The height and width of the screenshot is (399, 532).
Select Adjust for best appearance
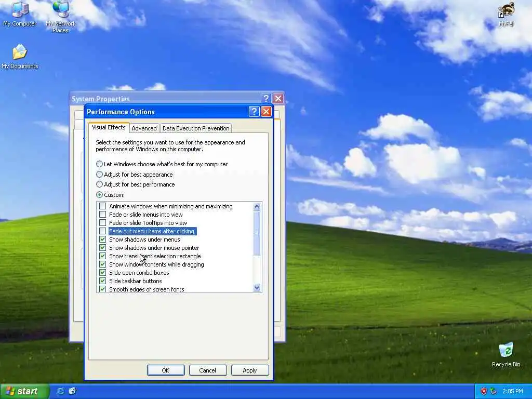(135, 175)
